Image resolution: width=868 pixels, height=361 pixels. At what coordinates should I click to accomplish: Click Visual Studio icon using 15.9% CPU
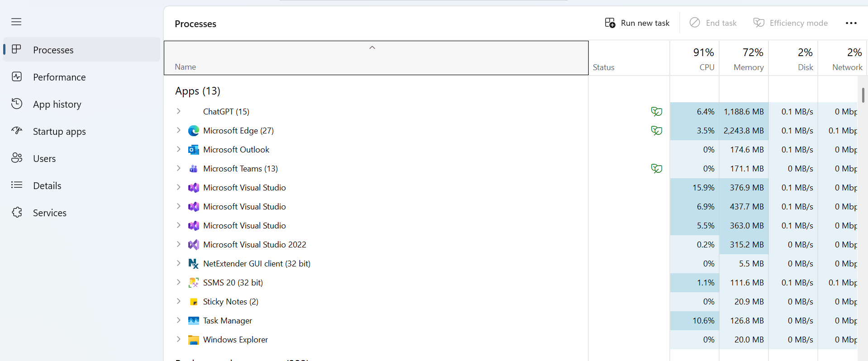click(194, 188)
